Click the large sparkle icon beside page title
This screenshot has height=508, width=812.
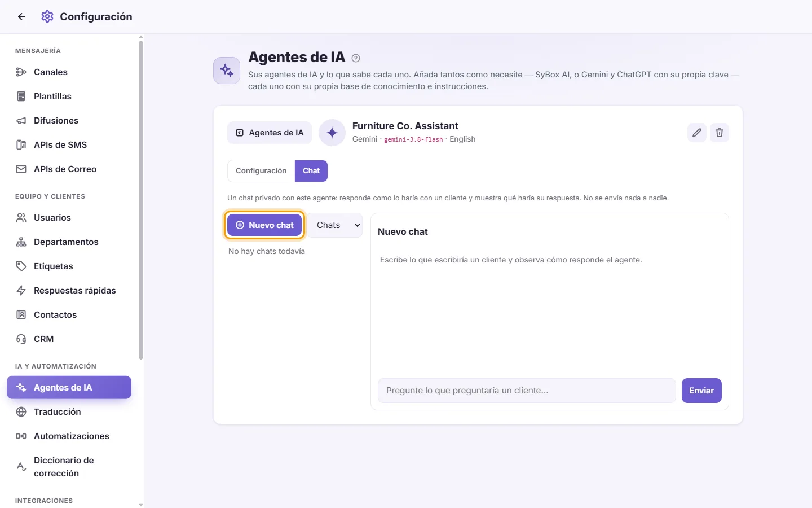pyautogui.click(x=227, y=71)
